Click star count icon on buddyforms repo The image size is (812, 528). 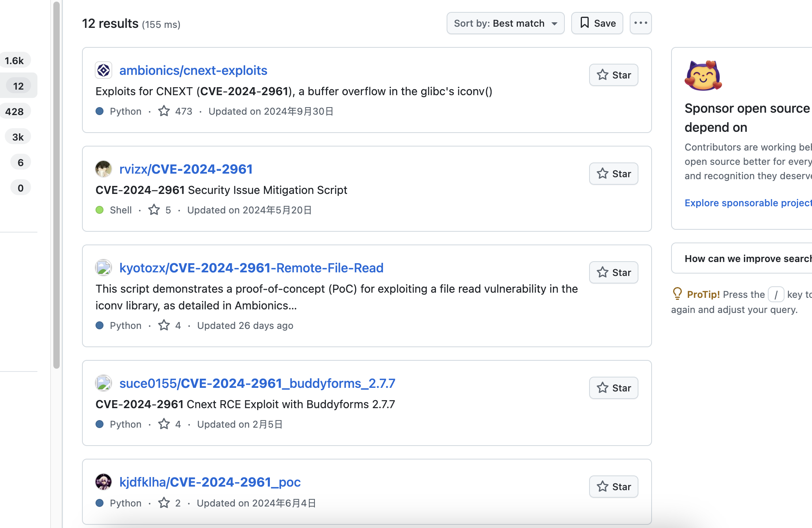(164, 424)
